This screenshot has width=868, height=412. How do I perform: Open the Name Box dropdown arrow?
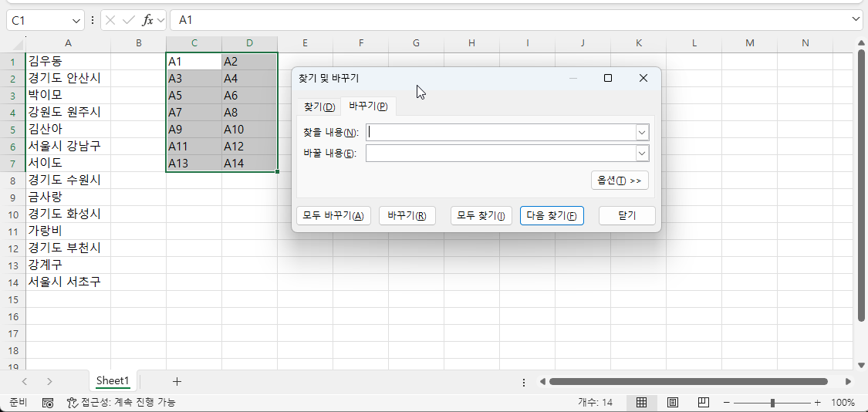(76, 21)
